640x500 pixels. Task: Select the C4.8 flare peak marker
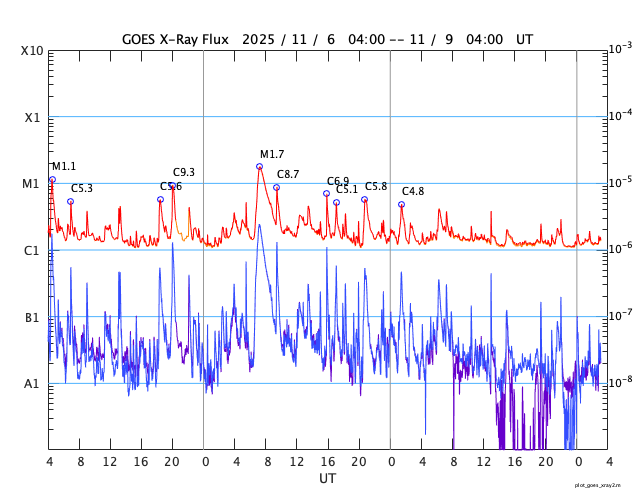[x=401, y=204]
